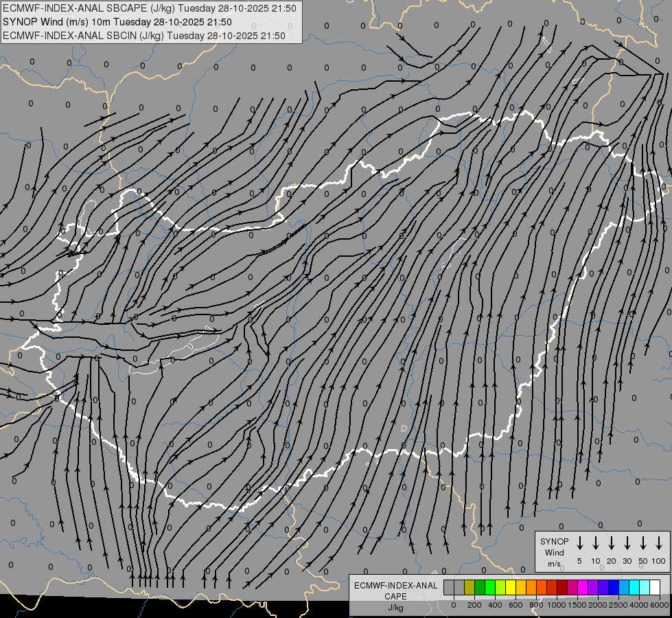The width and height of the screenshot is (672, 618).
Task: Click the SYNOP label in the wind legend
Action: (554, 541)
